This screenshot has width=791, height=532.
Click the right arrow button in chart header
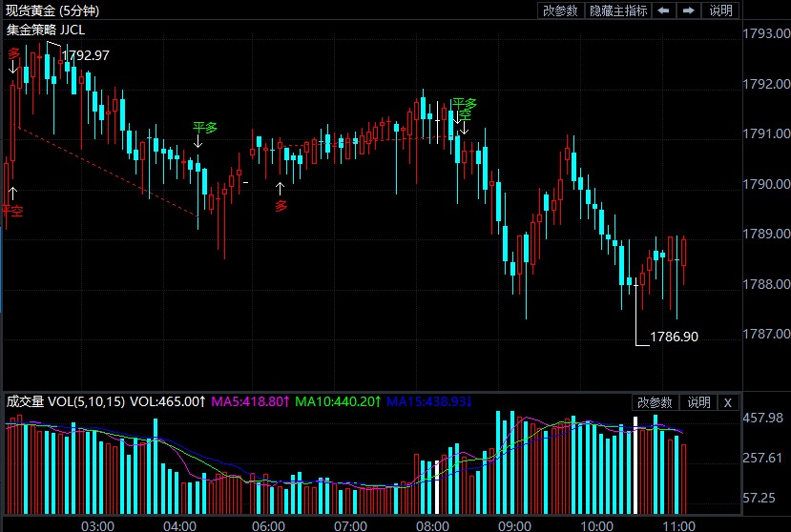pos(688,10)
